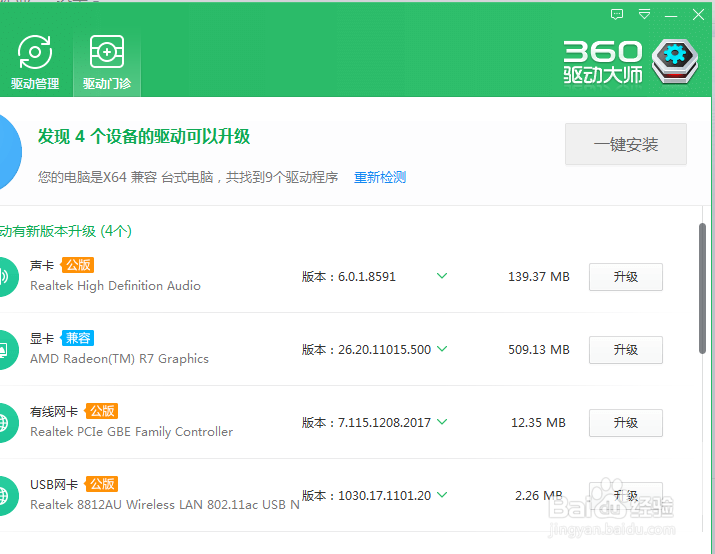
Task: Click the 360驱动大师 gear logo
Action: 675,61
